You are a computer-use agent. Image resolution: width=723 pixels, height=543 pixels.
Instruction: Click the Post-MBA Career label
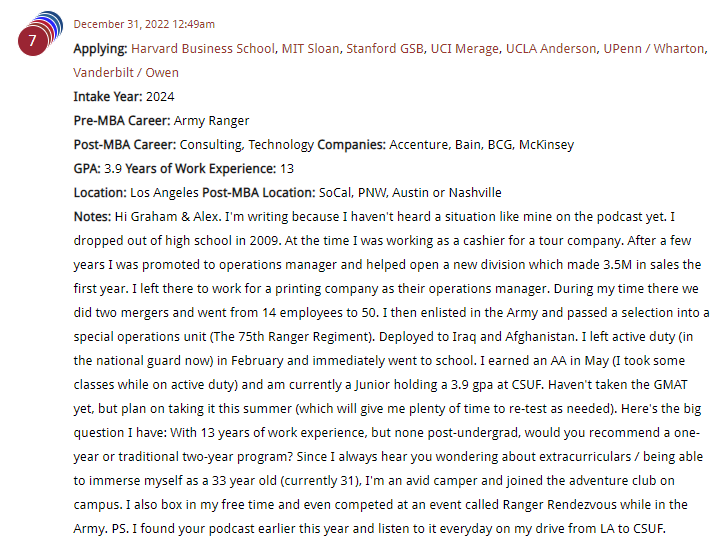point(125,144)
